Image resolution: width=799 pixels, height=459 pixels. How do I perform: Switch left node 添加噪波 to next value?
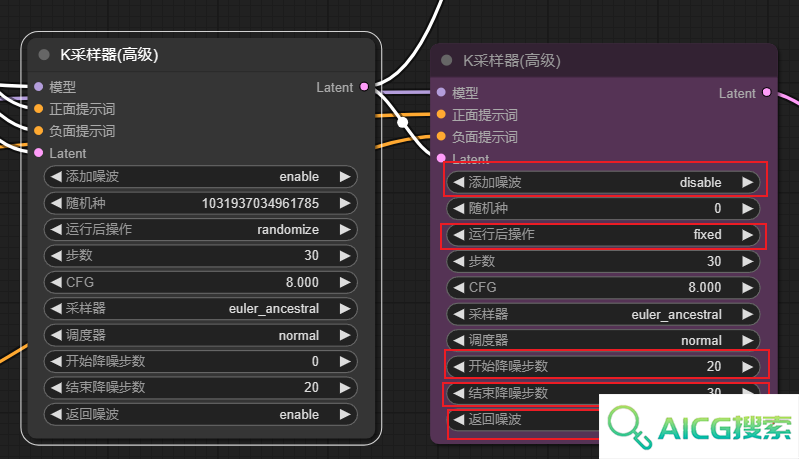click(345, 176)
